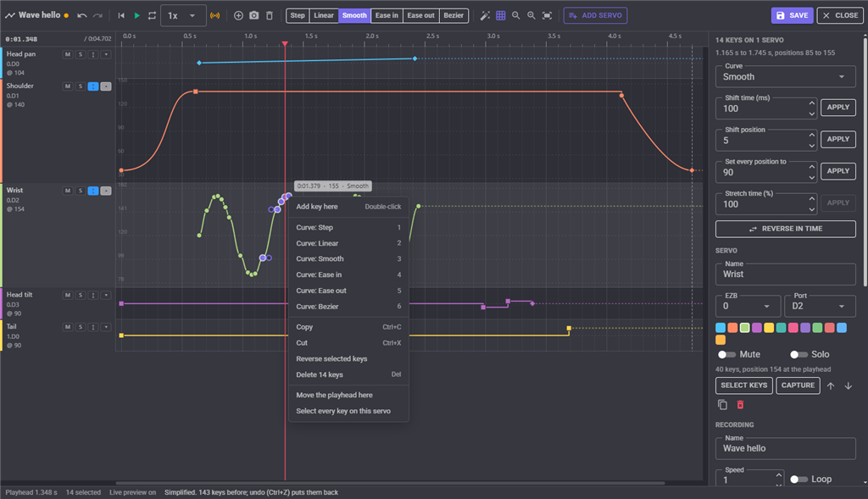The height and width of the screenshot is (499, 868).
Task: Fit the timeline to view
Action: [x=547, y=15]
